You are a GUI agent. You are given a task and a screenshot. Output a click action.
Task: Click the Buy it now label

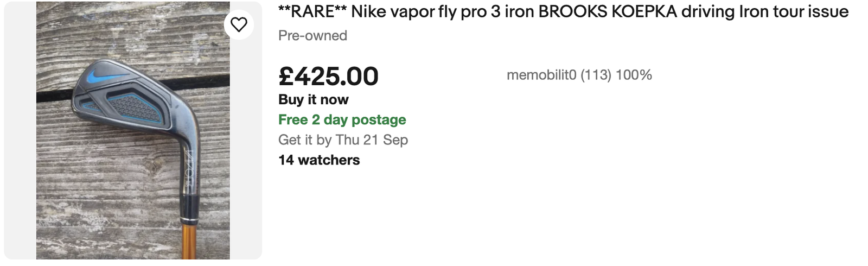[x=313, y=100]
